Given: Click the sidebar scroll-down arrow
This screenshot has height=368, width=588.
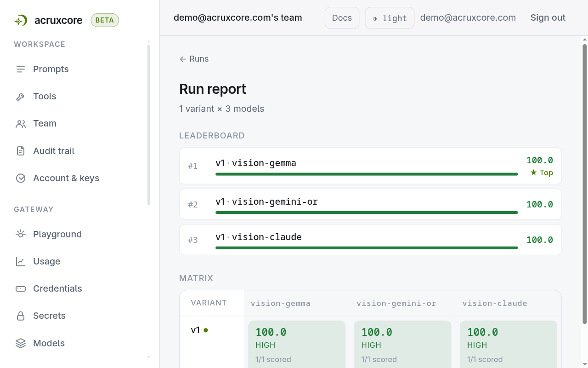Looking at the screenshot, I should 148,357.
